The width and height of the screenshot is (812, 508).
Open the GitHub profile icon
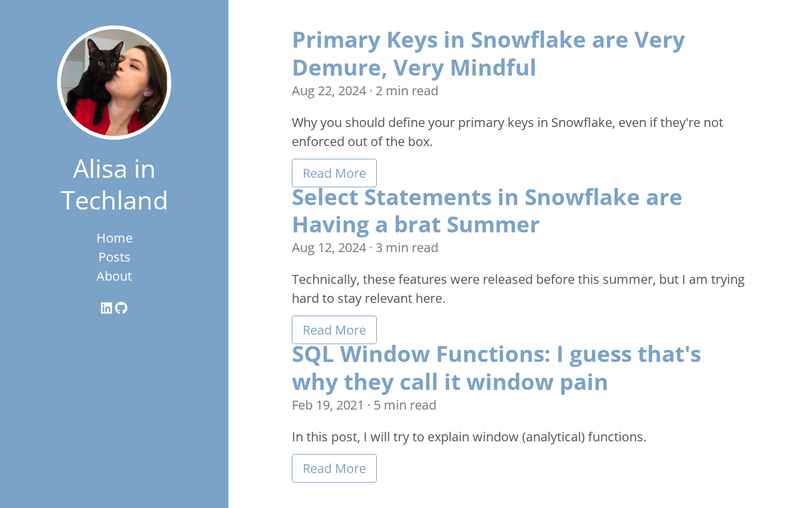click(x=121, y=308)
